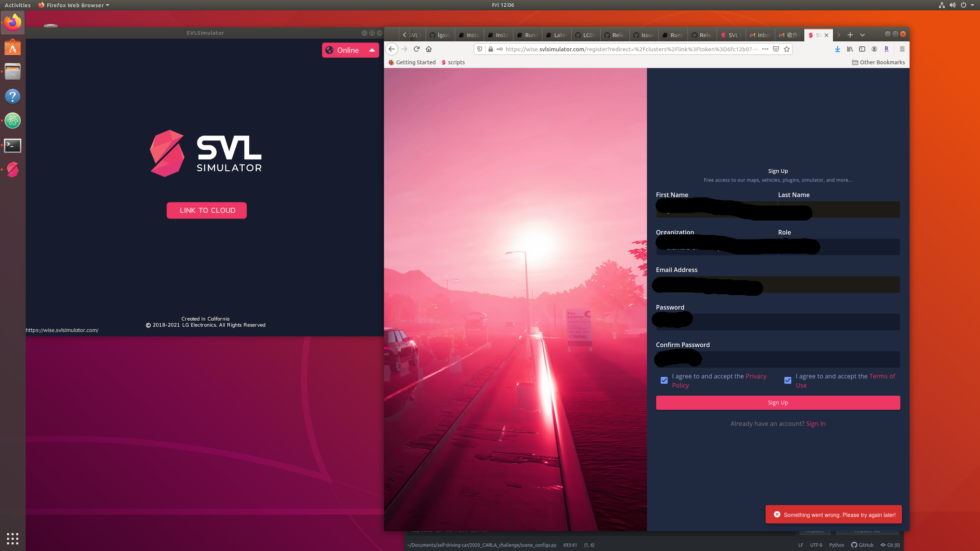Open the Firefox Downloads panel
Image resolution: width=980 pixels, height=551 pixels.
point(837,49)
